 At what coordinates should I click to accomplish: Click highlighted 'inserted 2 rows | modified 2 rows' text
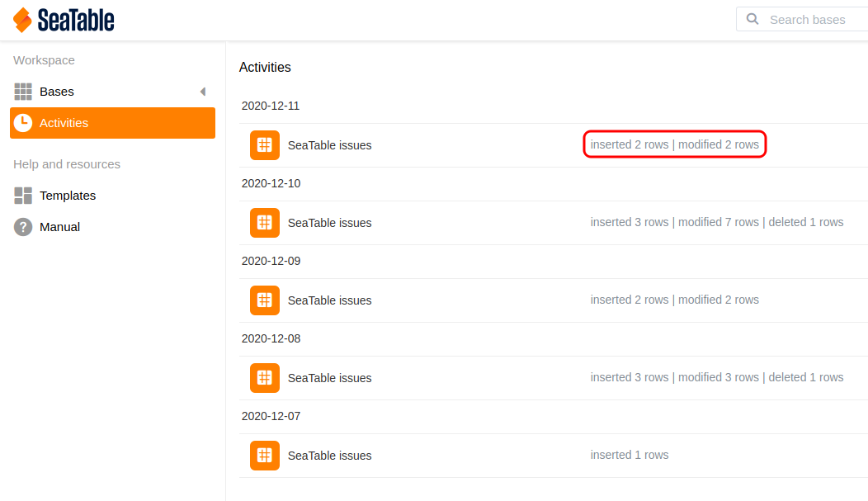[674, 144]
